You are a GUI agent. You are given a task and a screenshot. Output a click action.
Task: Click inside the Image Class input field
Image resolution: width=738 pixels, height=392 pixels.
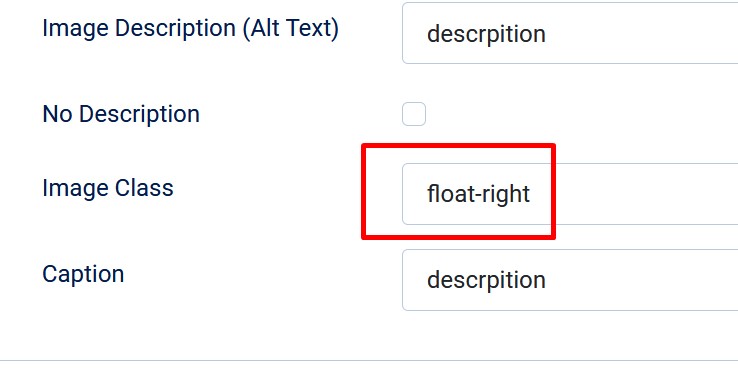(570, 194)
